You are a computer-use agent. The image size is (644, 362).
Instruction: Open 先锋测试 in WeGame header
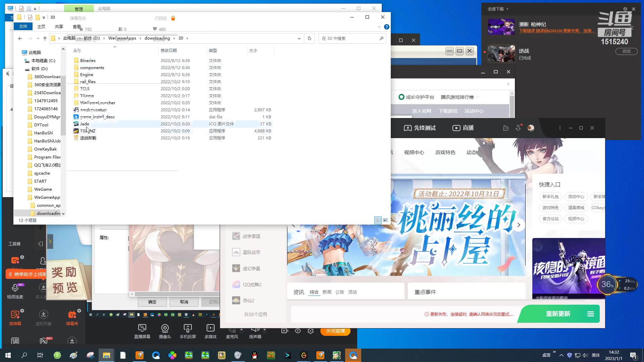click(x=420, y=128)
